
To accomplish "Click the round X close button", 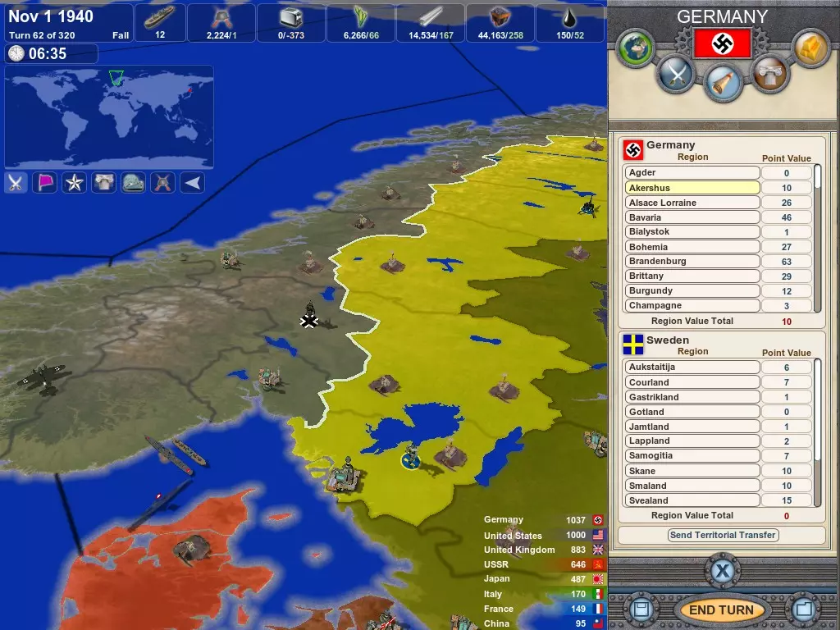I will 722,571.
